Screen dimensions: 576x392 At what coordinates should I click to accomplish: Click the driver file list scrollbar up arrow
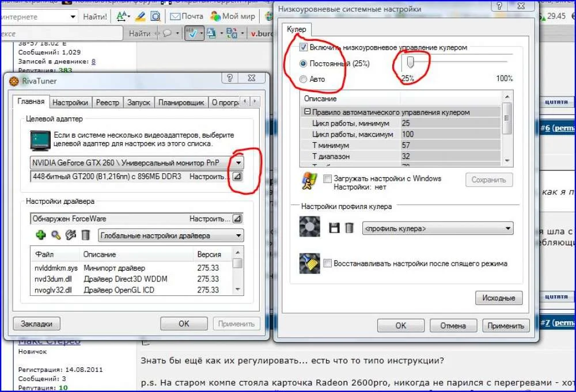click(238, 253)
